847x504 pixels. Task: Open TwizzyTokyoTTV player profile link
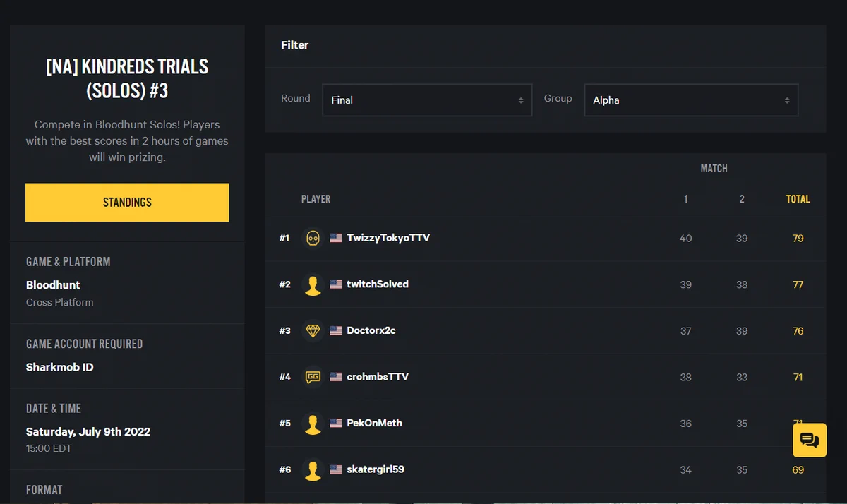coord(388,238)
